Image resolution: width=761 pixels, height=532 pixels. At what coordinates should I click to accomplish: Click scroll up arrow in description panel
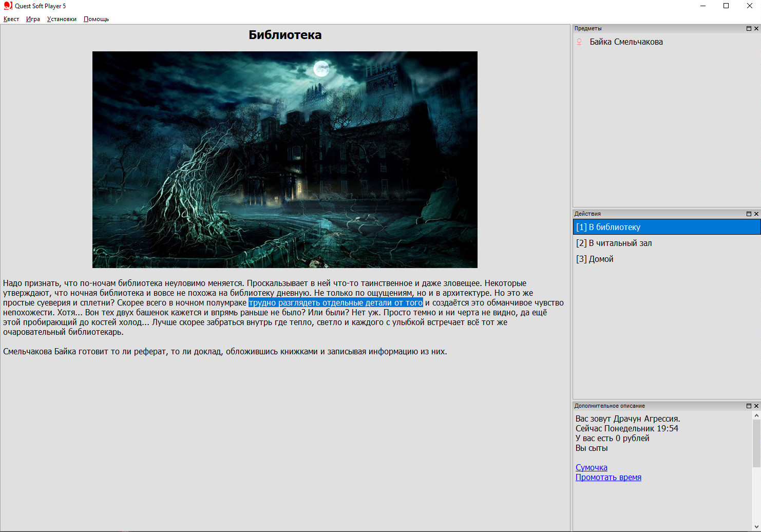[756, 415]
